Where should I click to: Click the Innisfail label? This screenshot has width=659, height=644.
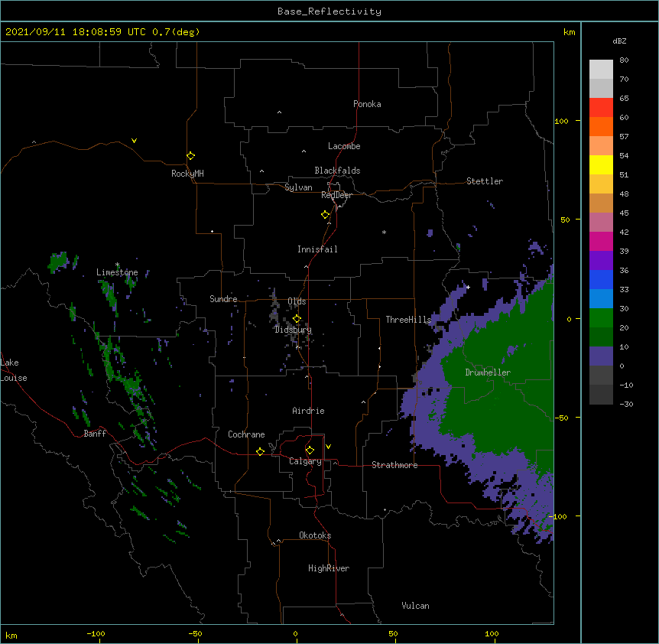(x=317, y=249)
